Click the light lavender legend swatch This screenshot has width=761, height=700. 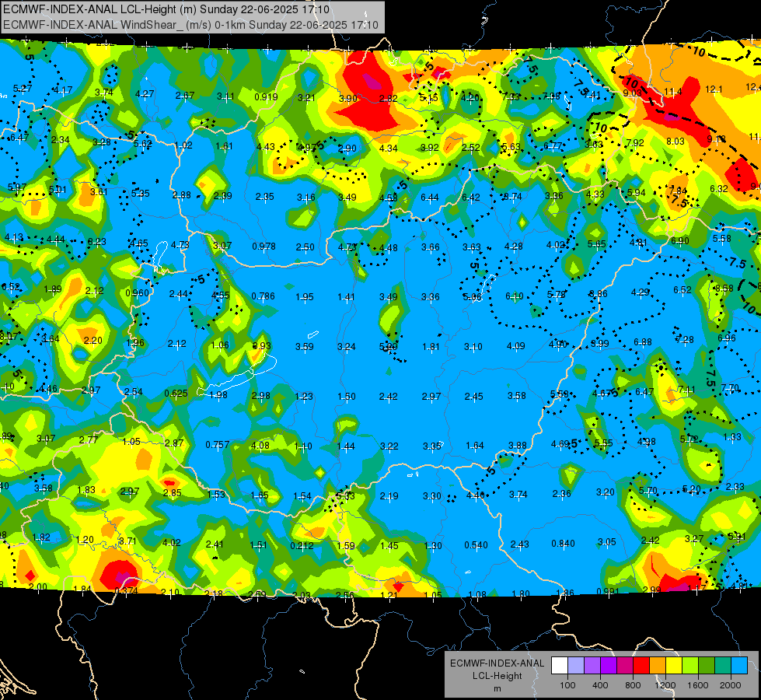576,666
